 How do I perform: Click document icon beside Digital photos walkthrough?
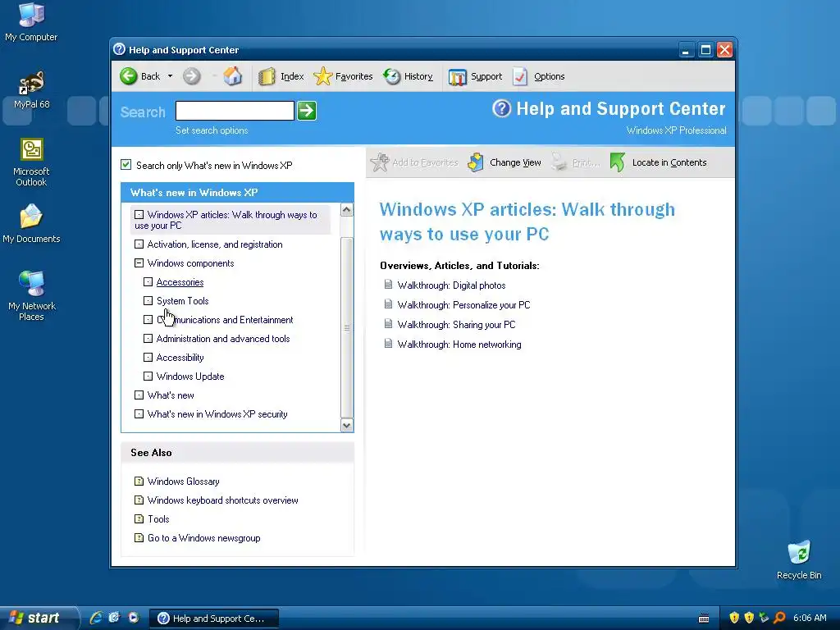pyautogui.click(x=388, y=285)
